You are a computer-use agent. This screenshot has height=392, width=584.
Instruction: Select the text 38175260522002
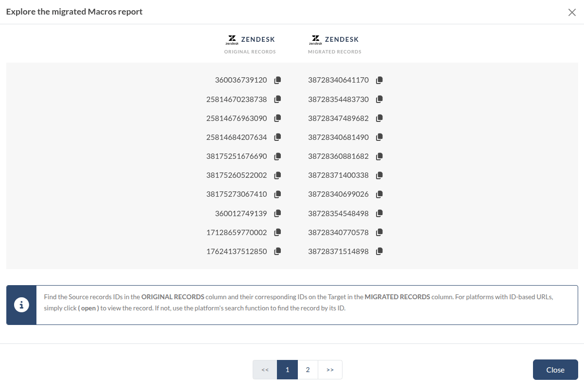(x=237, y=175)
